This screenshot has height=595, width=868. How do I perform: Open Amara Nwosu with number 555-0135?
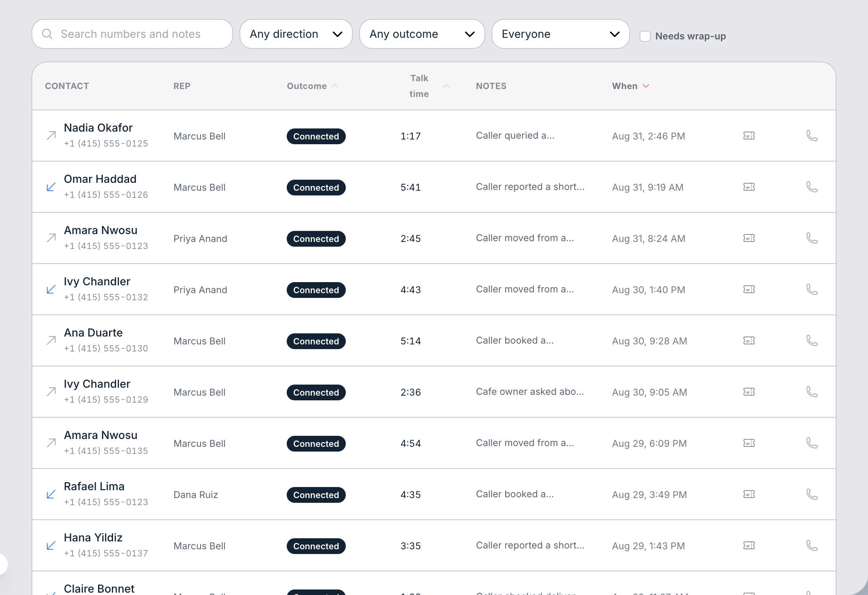point(100,435)
